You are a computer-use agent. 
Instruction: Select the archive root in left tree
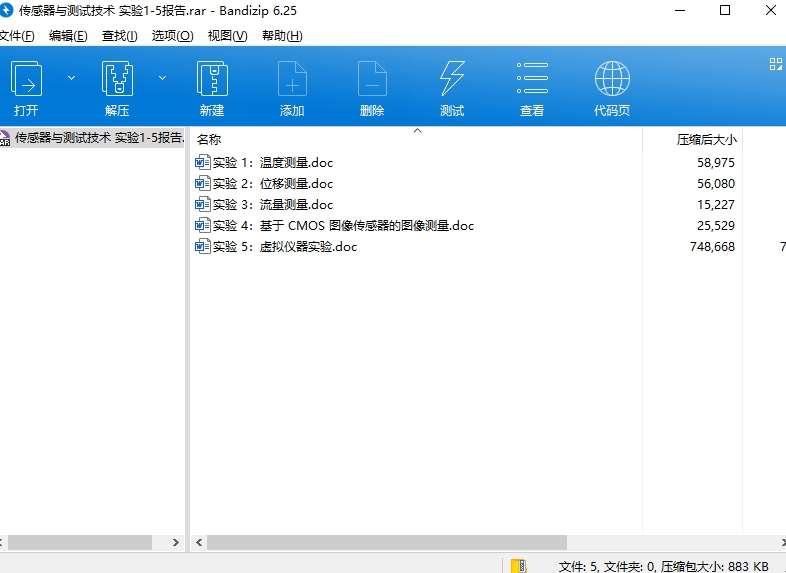point(97,138)
